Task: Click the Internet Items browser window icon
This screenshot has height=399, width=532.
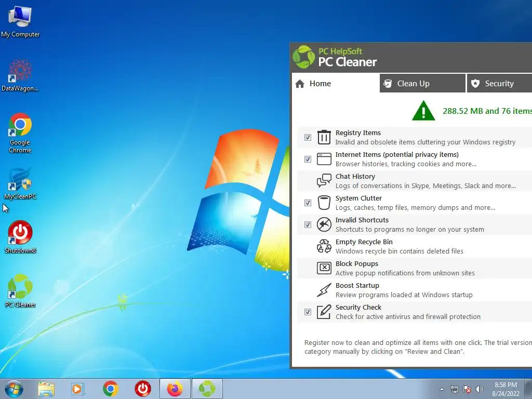Action: click(x=324, y=159)
